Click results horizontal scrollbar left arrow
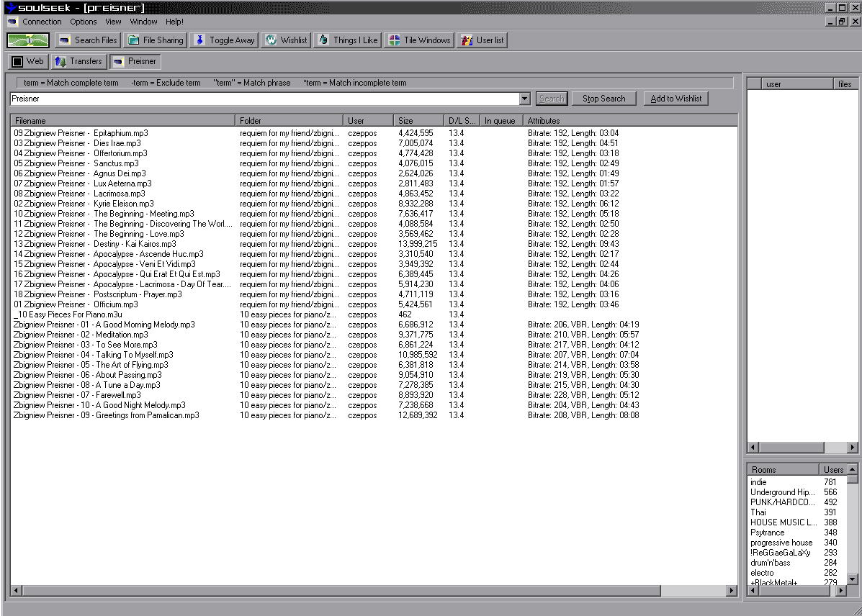 (x=16, y=591)
